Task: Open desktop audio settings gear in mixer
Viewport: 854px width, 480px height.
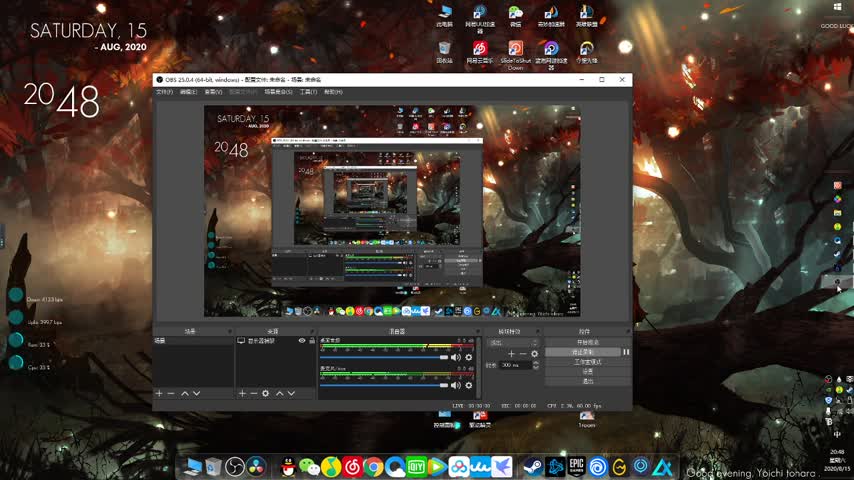Action: click(x=468, y=357)
